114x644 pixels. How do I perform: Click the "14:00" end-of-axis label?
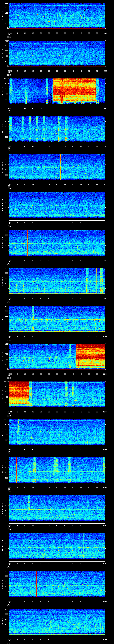[x=105, y=487]
